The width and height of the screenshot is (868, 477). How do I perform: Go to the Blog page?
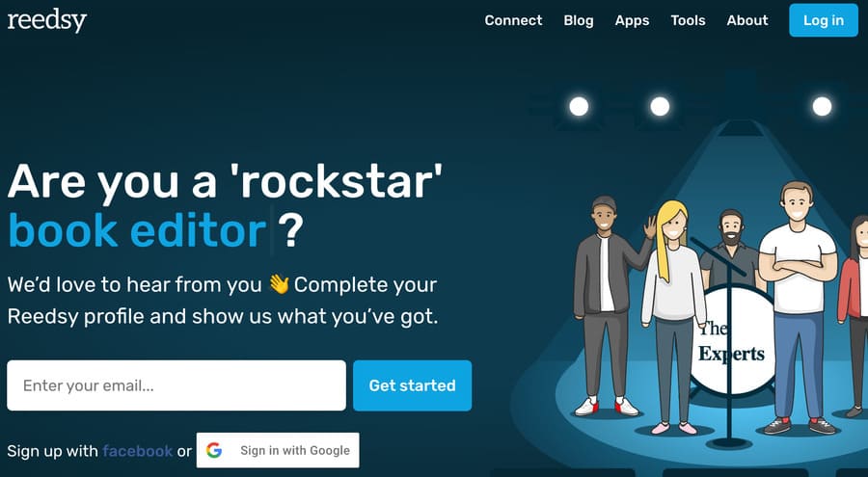(579, 20)
